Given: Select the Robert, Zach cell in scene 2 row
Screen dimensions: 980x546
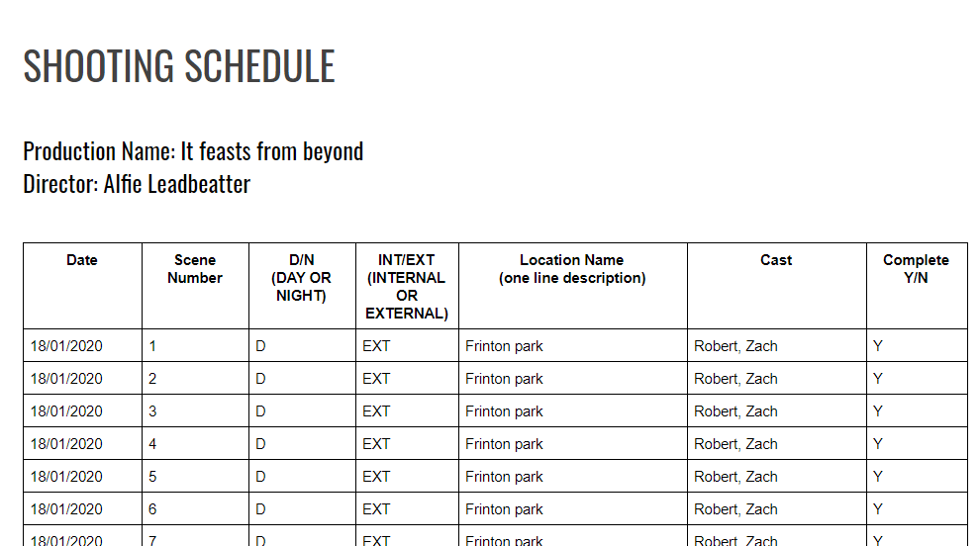Looking at the screenshot, I should coord(735,379).
